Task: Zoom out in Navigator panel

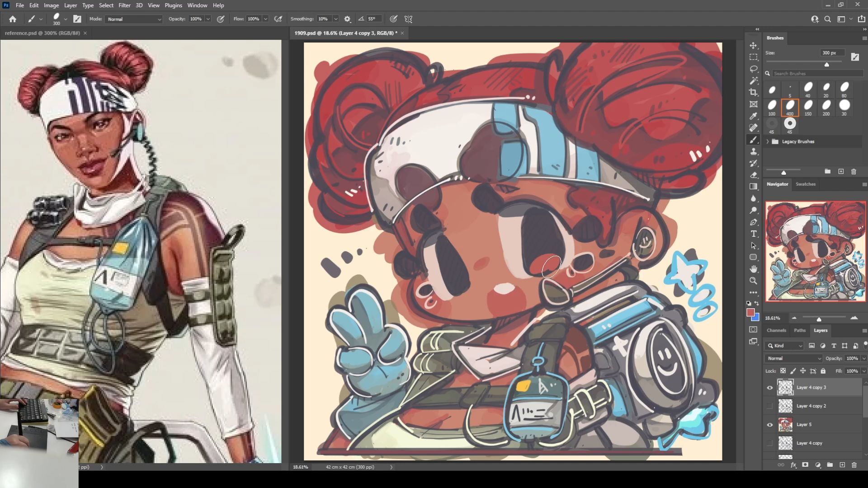Action: coord(794,318)
